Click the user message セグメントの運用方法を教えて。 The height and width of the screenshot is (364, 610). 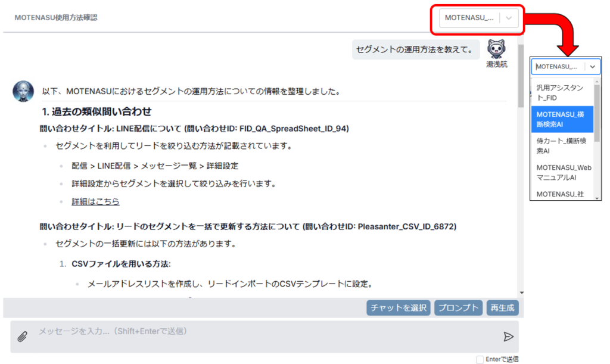pos(415,50)
